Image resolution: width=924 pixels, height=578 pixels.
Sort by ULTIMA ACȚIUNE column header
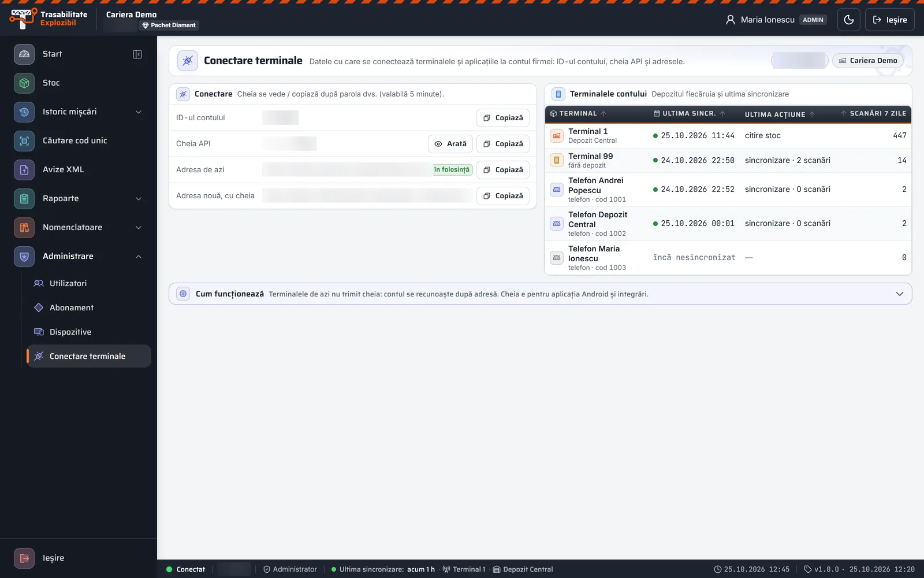(780, 114)
